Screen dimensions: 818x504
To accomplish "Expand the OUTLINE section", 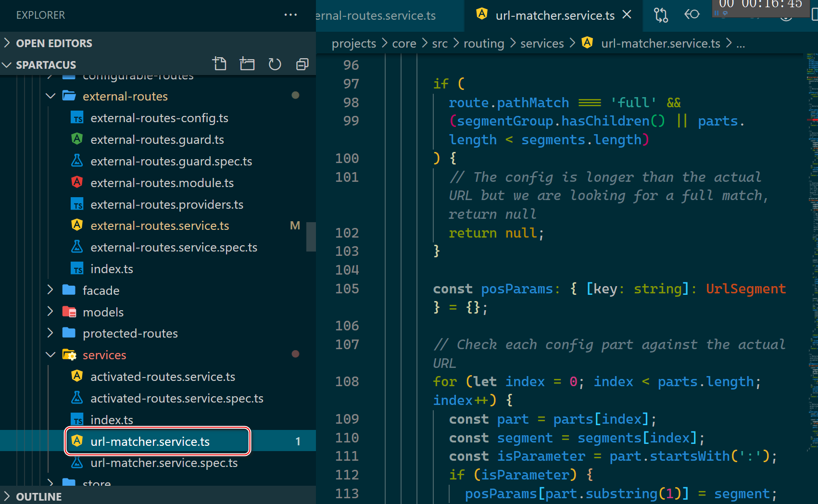I will click(158, 496).
